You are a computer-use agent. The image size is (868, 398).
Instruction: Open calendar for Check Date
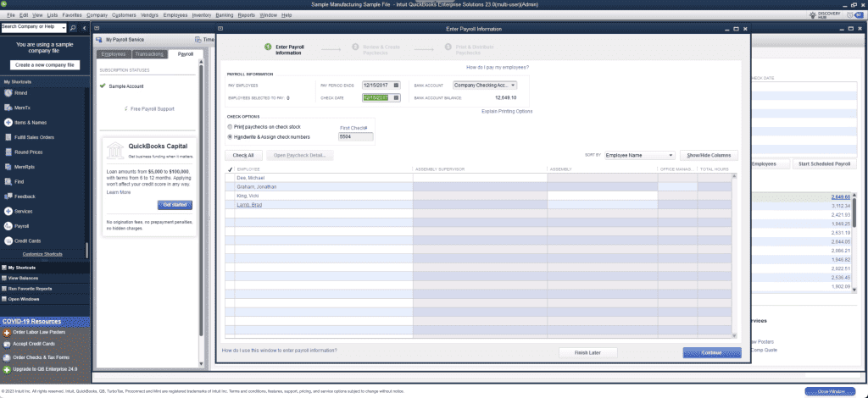pyautogui.click(x=396, y=98)
